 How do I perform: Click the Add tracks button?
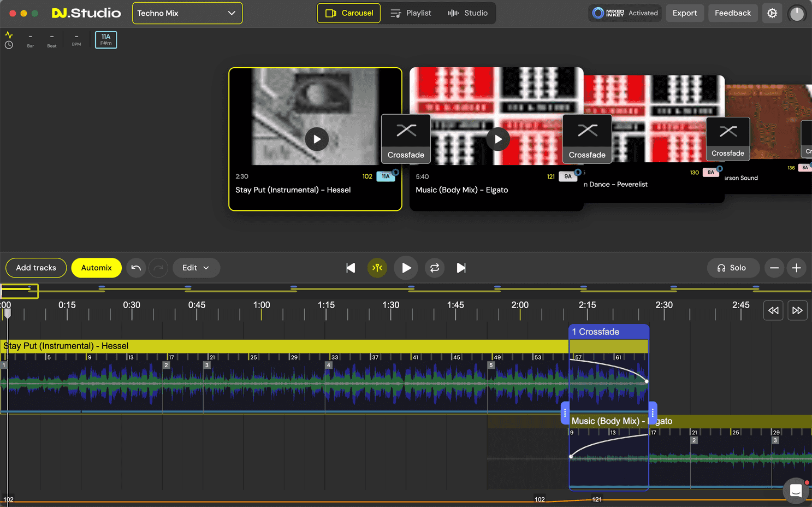tap(35, 268)
